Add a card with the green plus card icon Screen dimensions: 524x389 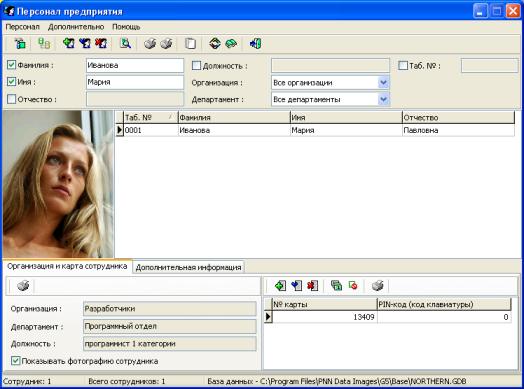coord(280,286)
